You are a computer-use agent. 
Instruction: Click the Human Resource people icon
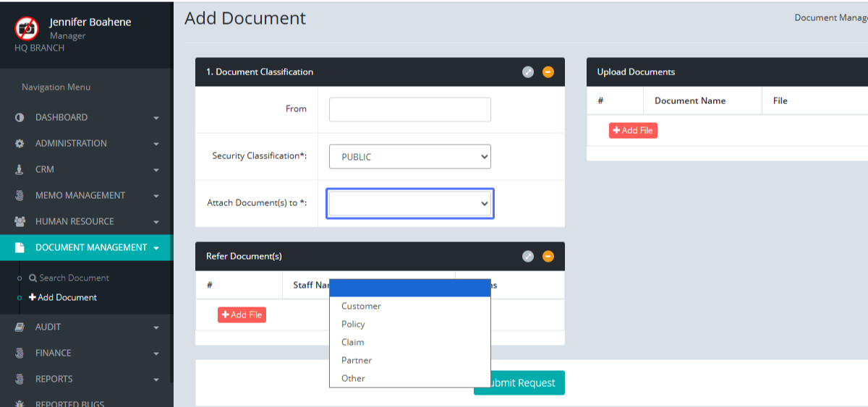pyautogui.click(x=20, y=222)
